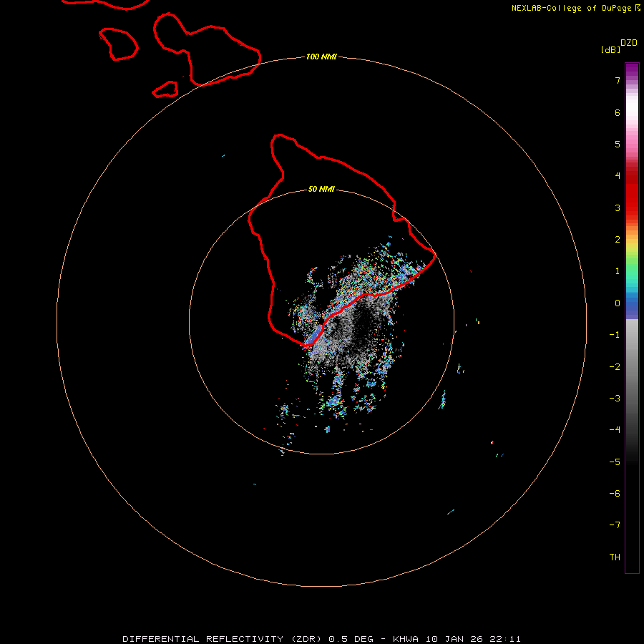Click the (ZDR) abbreviation in the caption
The height and width of the screenshot is (644, 644).
coord(306,639)
